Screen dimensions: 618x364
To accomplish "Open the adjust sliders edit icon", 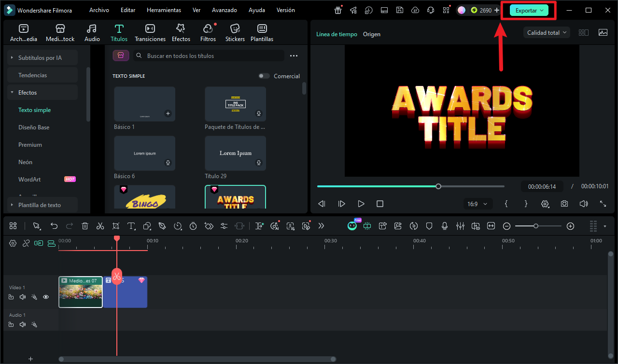I will pos(224,226).
